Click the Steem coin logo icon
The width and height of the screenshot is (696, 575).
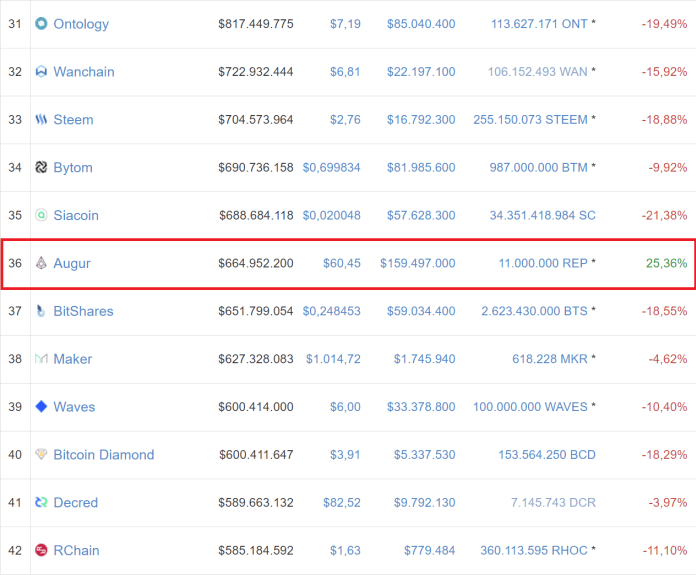click(x=41, y=119)
